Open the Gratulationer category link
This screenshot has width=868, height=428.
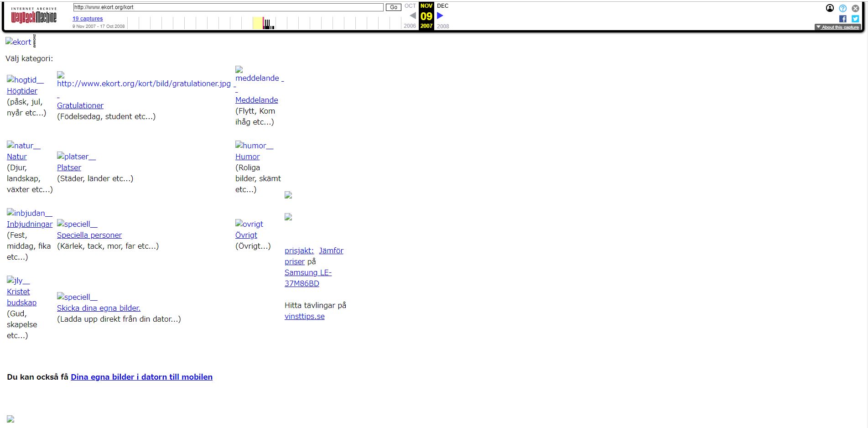pyautogui.click(x=80, y=105)
